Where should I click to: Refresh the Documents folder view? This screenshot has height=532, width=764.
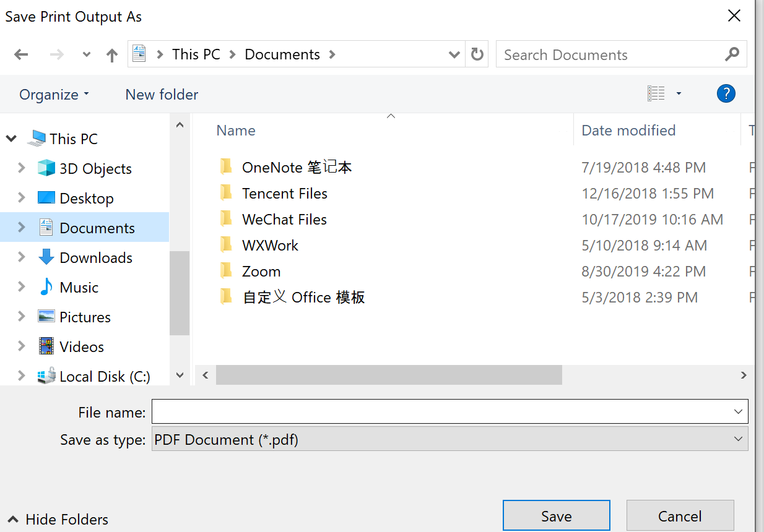point(477,54)
